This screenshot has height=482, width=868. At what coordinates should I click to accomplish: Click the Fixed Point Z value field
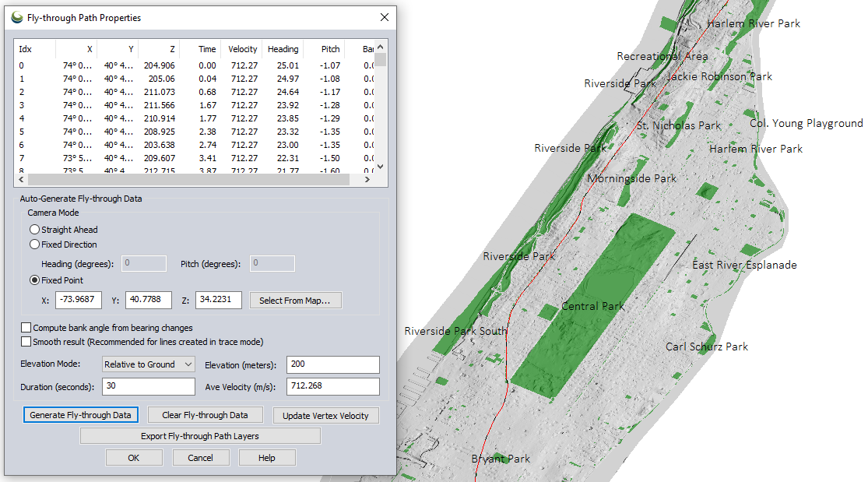pyautogui.click(x=219, y=300)
